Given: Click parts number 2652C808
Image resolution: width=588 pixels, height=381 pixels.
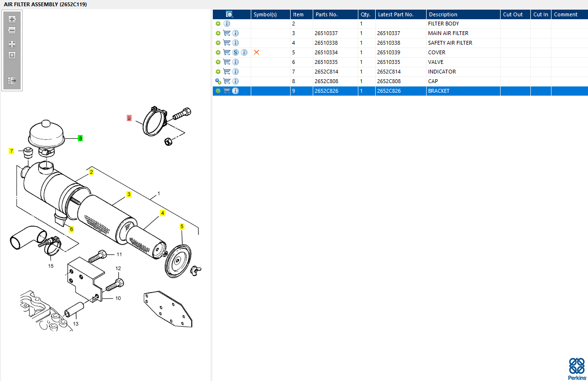Looking at the screenshot, I should [x=327, y=81].
